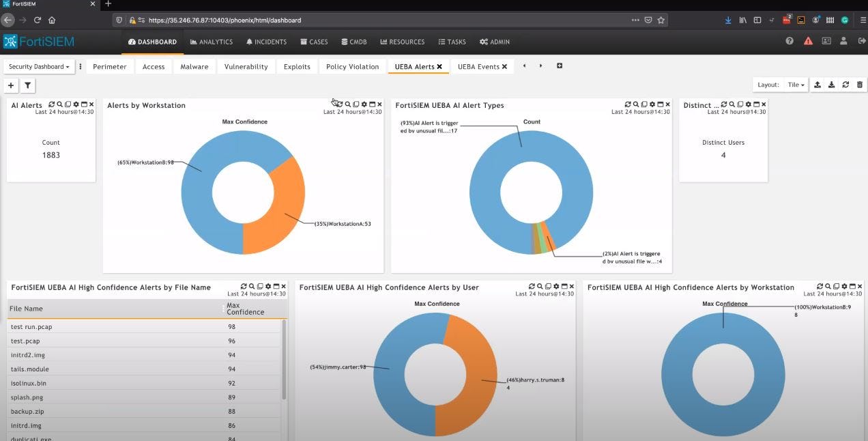Viewport: 868px width, 441px height.
Task: Reload the browser page
Action: click(x=37, y=20)
